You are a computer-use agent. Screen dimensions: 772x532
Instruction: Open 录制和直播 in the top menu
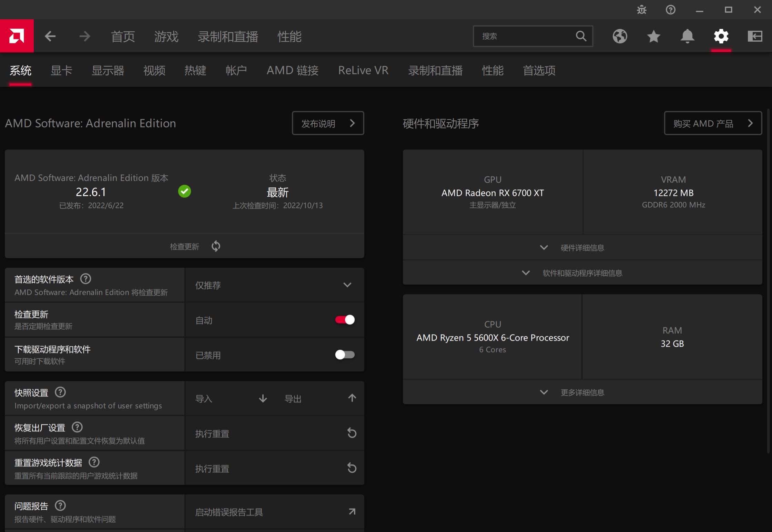tap(228, 36)
